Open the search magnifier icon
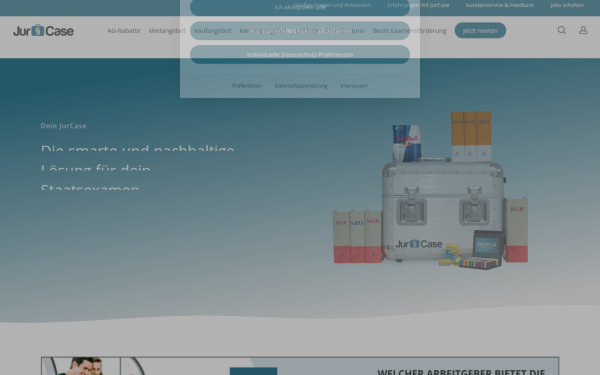 [561, 30]
